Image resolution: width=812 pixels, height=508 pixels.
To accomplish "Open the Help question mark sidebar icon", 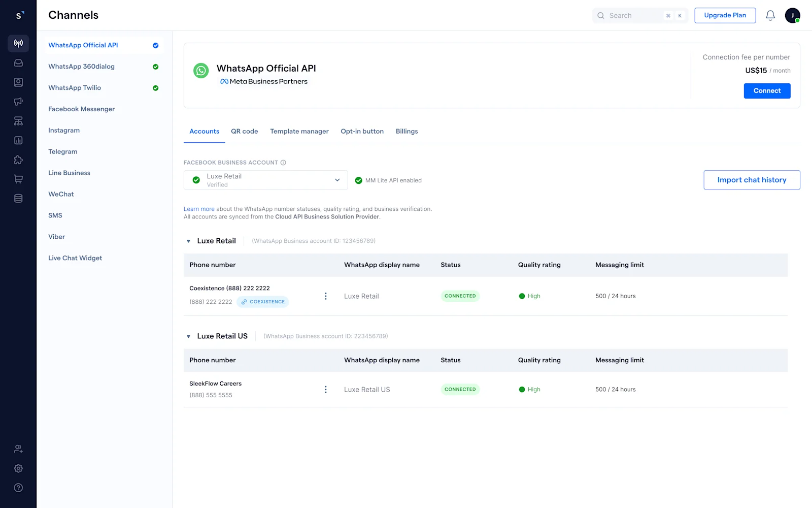I will point(18,488).
